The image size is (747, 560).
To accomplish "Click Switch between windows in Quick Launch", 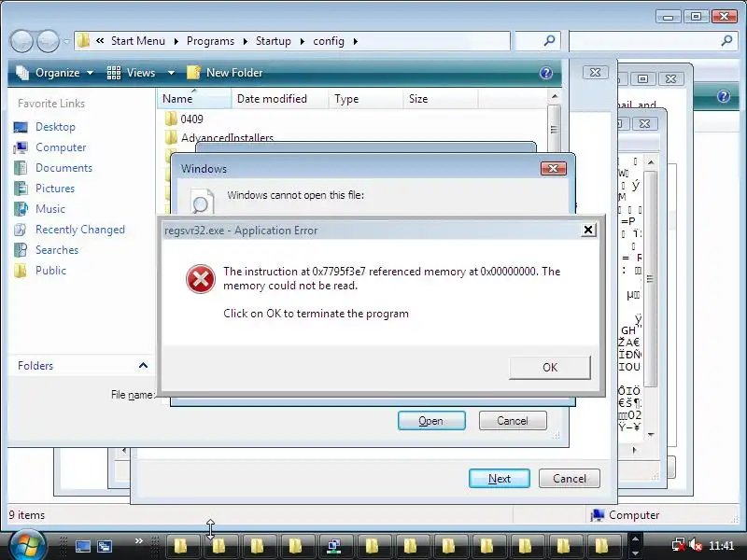I will tap(105, 546).
